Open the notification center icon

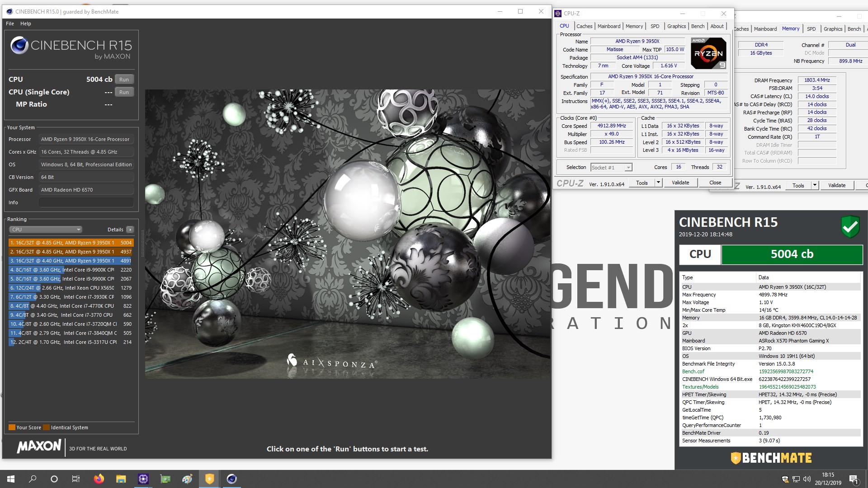click(x=854, y=479)
